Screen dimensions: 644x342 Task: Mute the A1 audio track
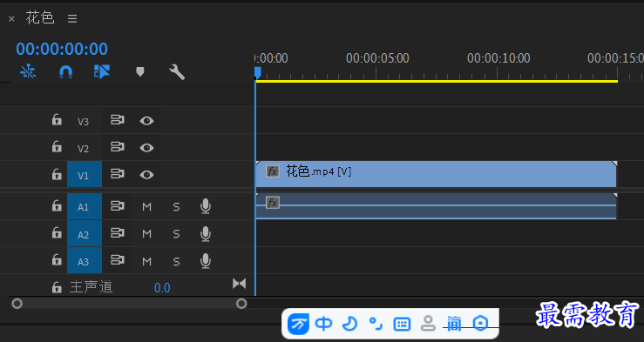146,206
